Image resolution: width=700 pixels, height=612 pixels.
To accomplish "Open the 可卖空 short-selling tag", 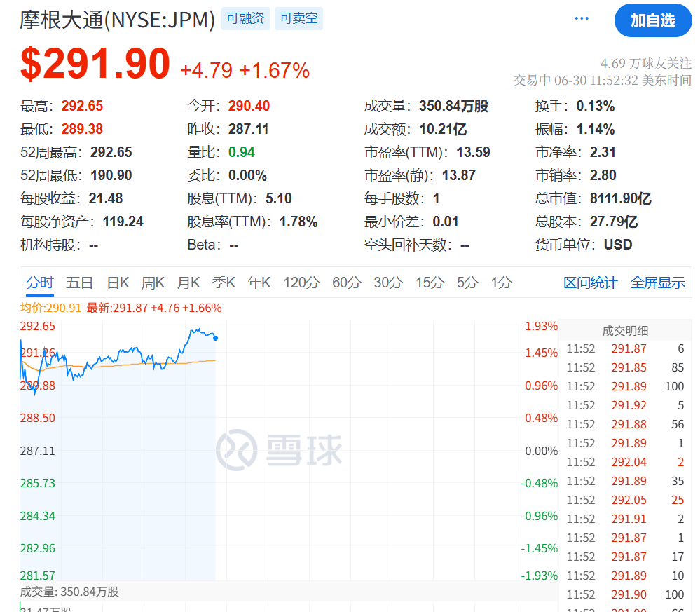I will [298, 18].
